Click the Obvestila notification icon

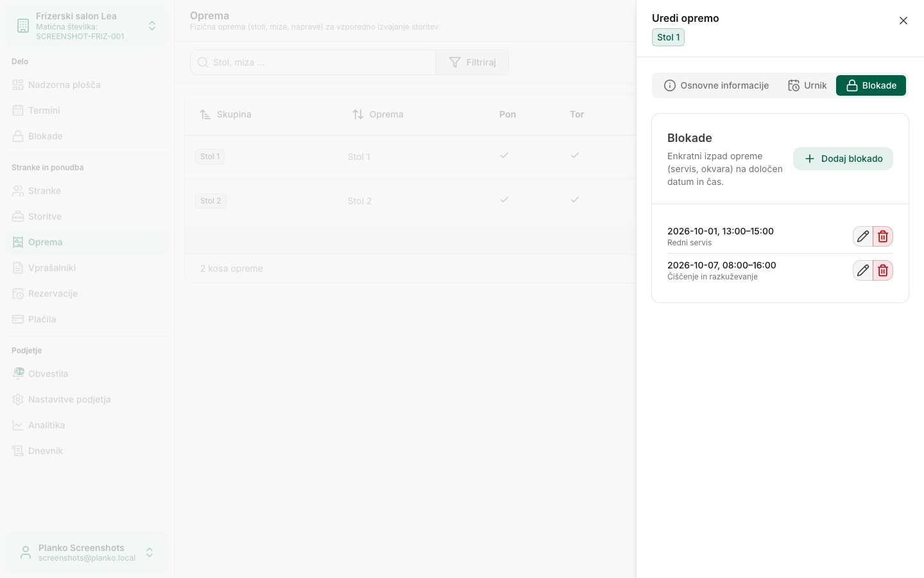pos(18,373)
